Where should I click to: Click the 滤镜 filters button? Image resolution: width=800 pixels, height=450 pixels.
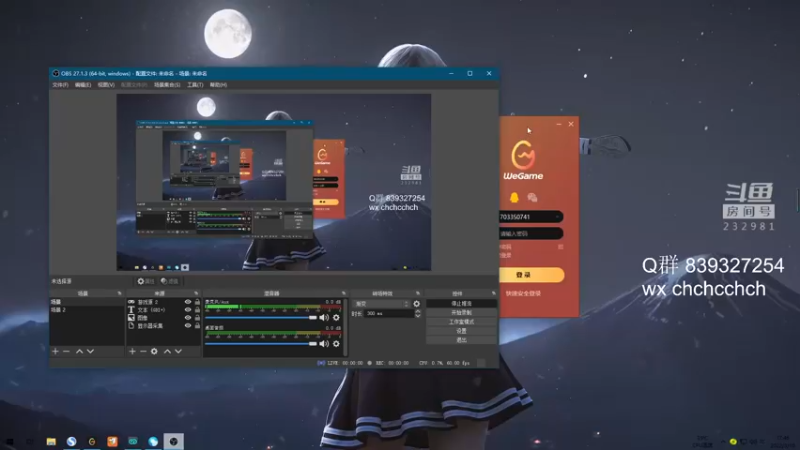[x=169, y=281]
